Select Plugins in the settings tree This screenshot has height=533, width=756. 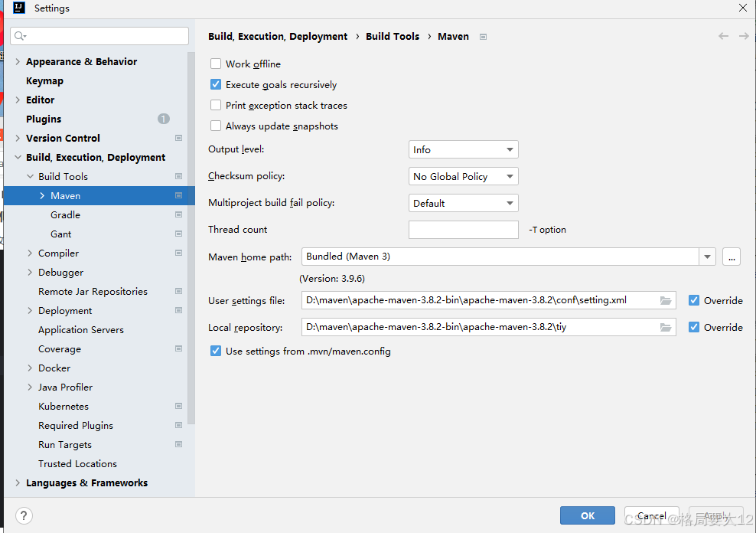44,119
